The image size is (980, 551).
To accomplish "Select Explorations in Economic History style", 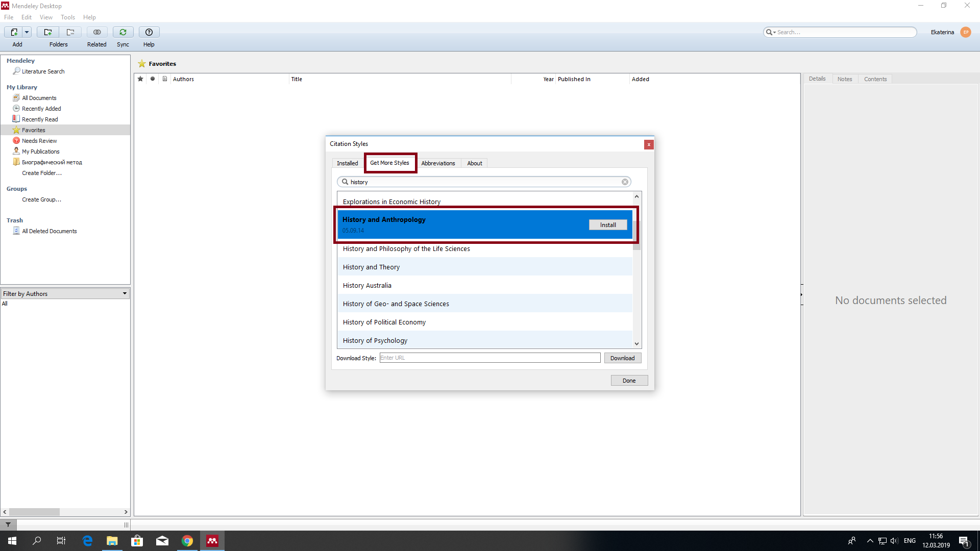I will 484,202.
